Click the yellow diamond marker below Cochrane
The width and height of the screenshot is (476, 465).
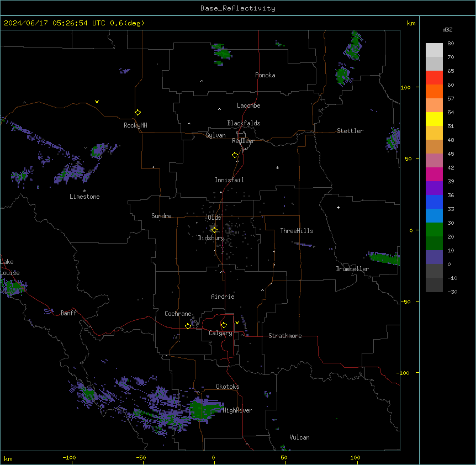click(x=188, y=326)
